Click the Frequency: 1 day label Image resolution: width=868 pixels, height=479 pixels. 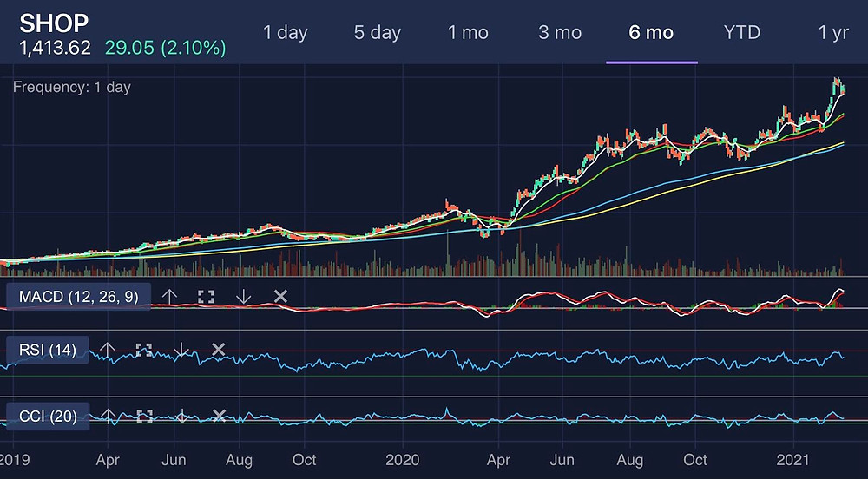72,88
